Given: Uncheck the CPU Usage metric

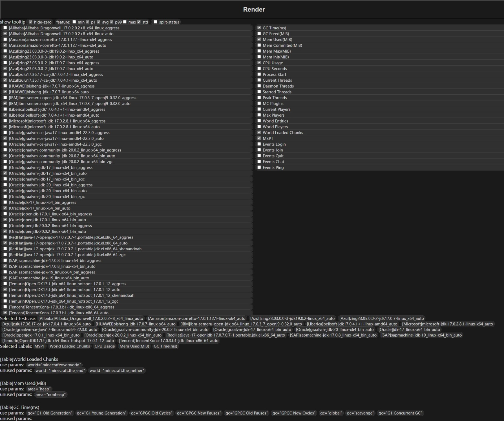Looking at the screenshot, I should click(x=259, y=63).
